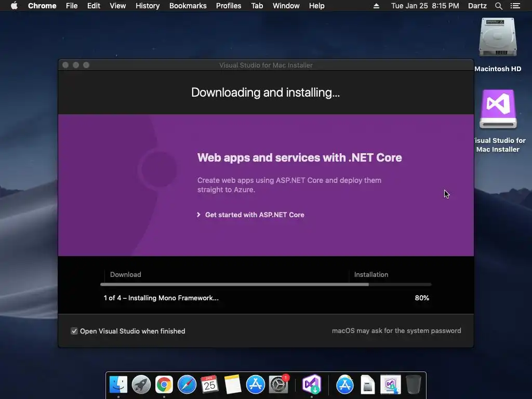Click Visual Studio installer icon in dock
This screenshot has height=399, width=532.
click(x=312, y=384)
